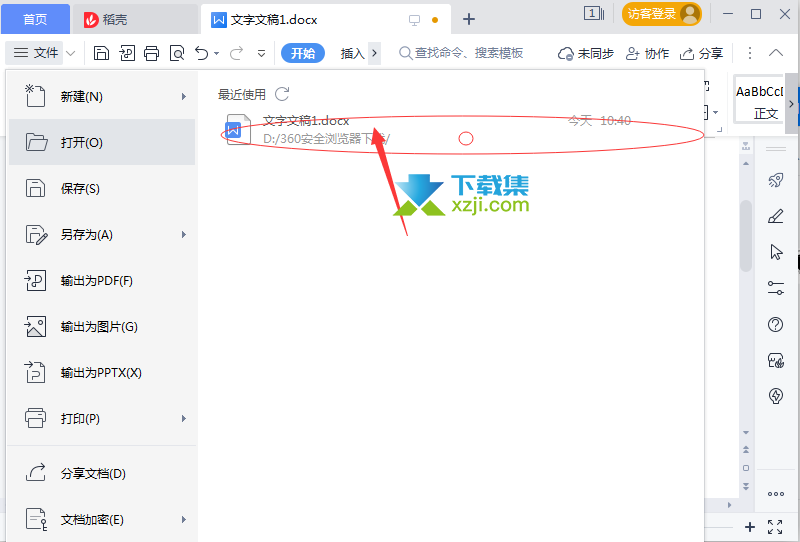Click the sidebar icon below the help icon
800x542 pixels.
point(776,360)
